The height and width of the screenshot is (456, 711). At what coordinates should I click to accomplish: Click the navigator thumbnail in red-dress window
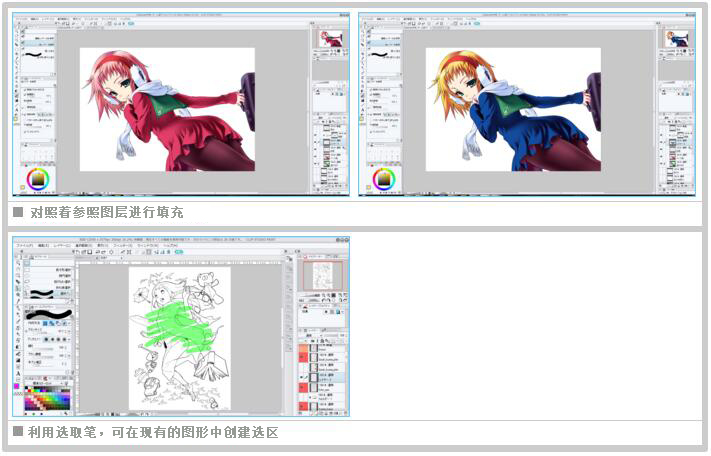[x=331, y=39]
